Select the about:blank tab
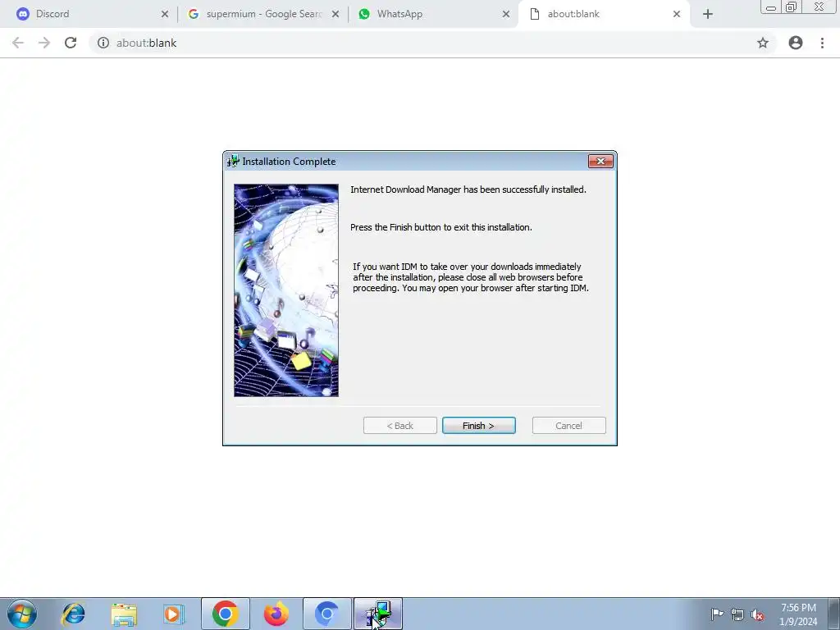 [x=604, y=14]
